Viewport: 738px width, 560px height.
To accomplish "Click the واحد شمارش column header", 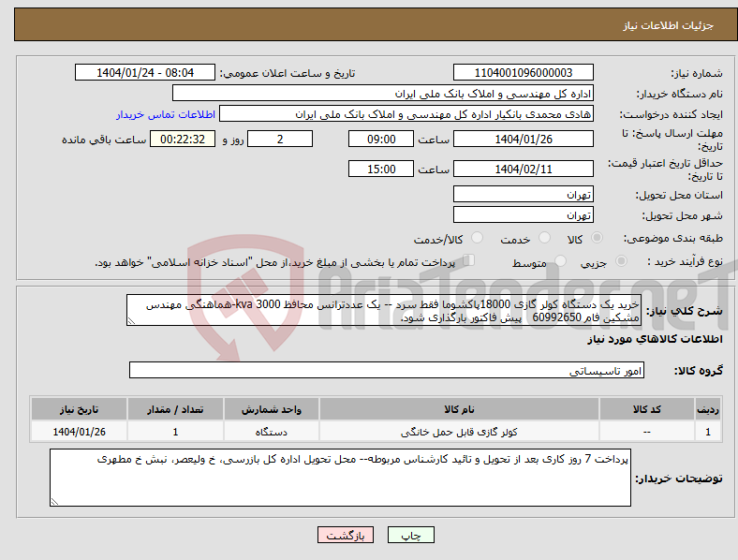I will [272, 409].
